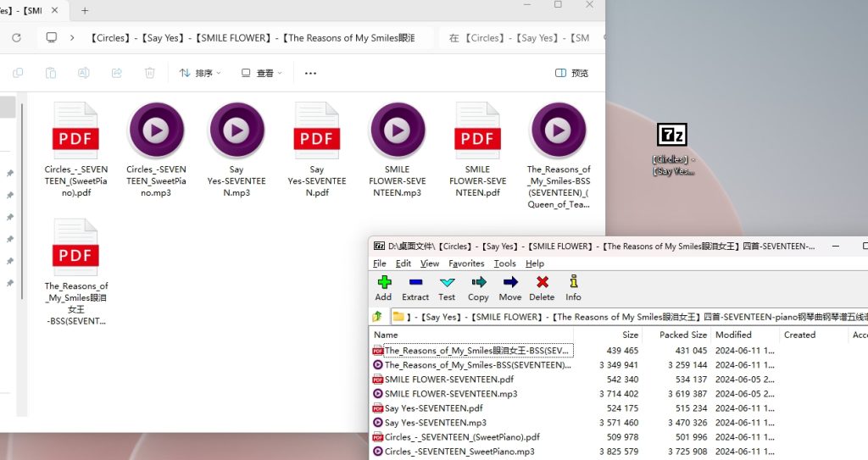Select Say Yes-SEVENTEEN.mp3 in Explorer
Screen dimensions: 868x460
point(236,149)
